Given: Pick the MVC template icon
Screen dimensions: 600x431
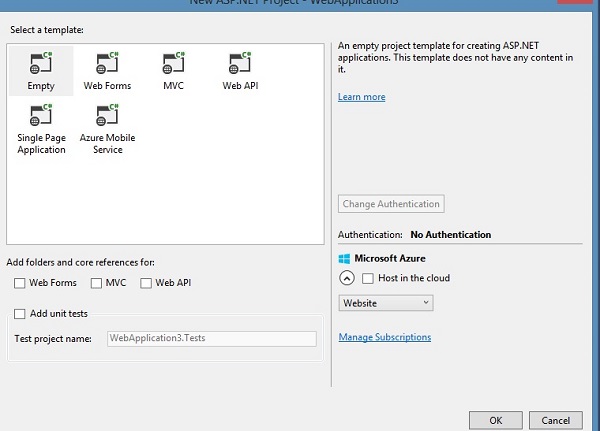Looking at the screenshot, I should [173, 63].
